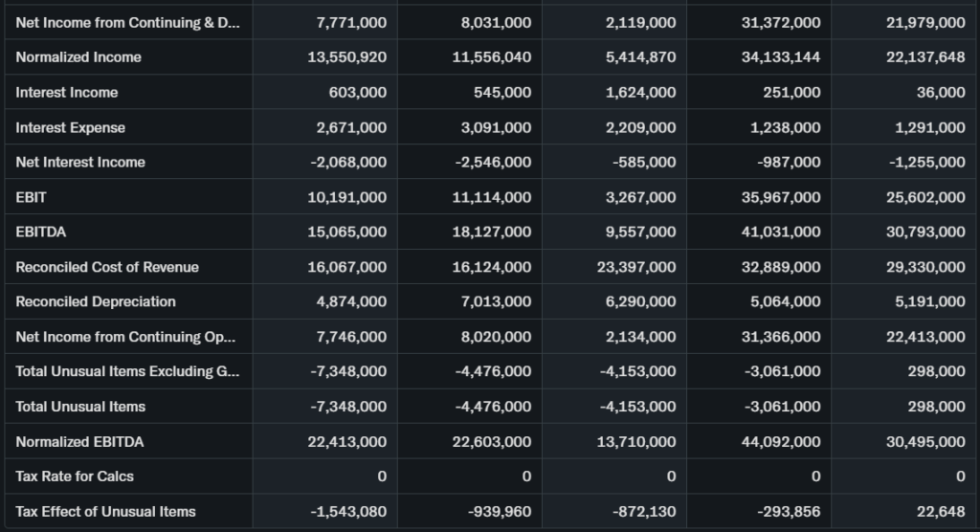This screenshot has width=980, height=532.
Task: Select the Interest Income row label
Action: pos(67,93)
